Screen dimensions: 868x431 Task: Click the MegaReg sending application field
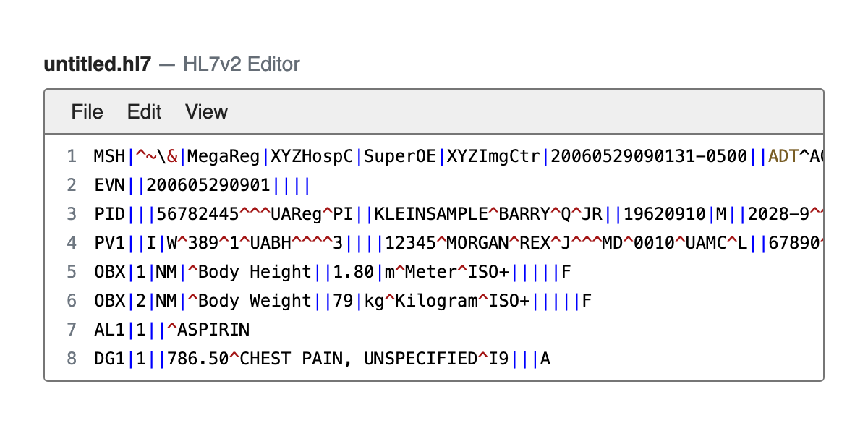[x=225, y=156]
